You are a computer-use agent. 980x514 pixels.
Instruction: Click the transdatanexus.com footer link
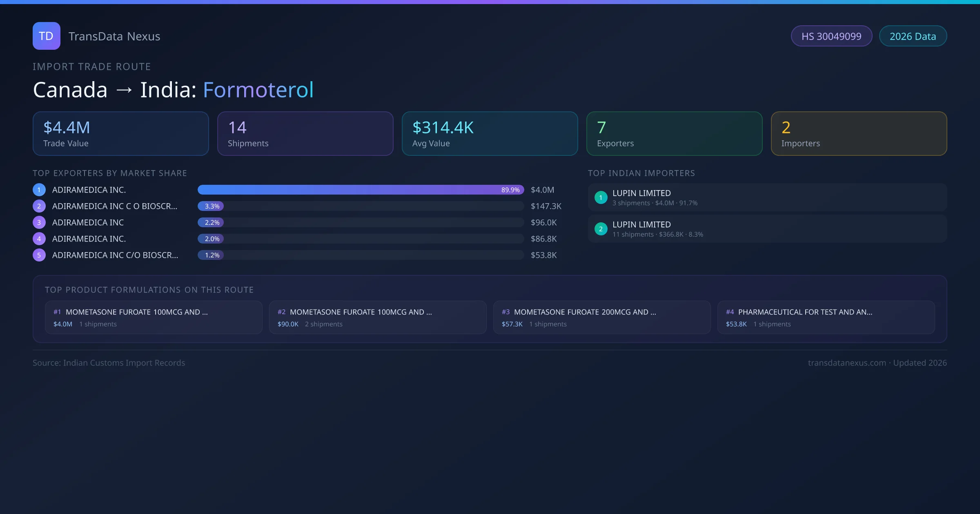[x=847, y=363]
